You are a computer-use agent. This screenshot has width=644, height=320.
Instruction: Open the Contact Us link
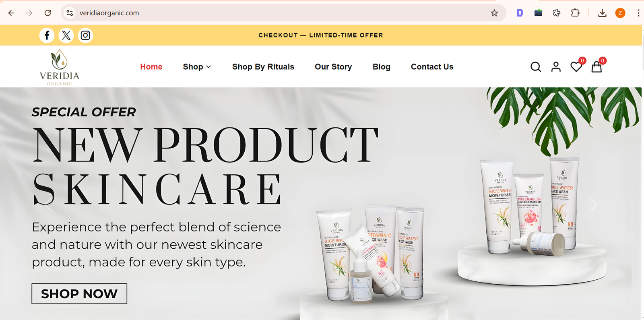(x=432, y=67)
